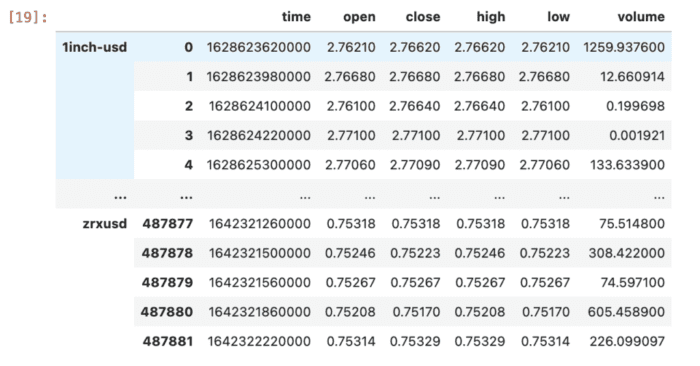Click the low column header

pos(558,17)
